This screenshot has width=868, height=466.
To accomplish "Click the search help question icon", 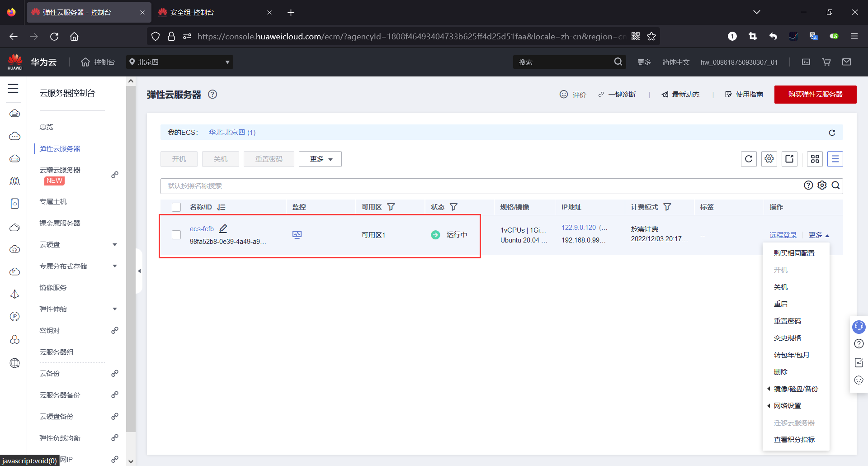I will [808, 185].
